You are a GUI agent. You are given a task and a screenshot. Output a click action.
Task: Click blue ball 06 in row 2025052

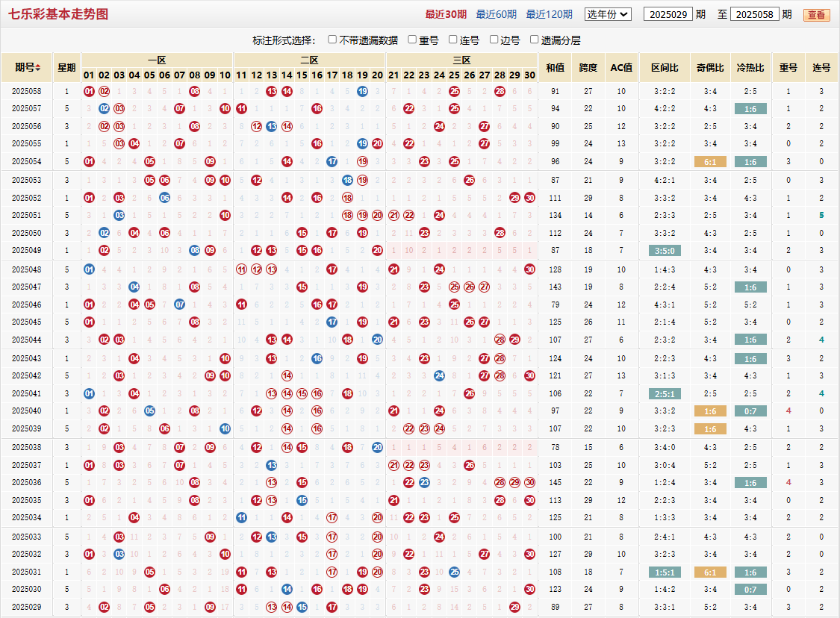164,198
